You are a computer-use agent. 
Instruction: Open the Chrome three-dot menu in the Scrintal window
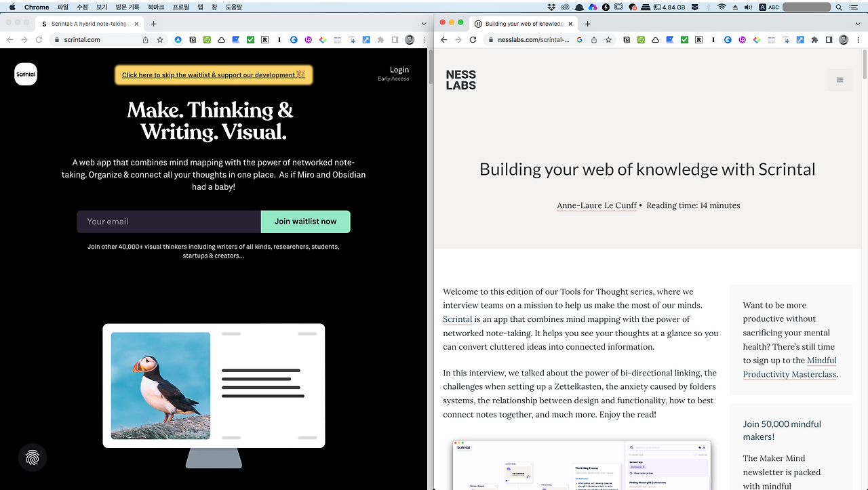pyautogui.click(x=424, y=40)
